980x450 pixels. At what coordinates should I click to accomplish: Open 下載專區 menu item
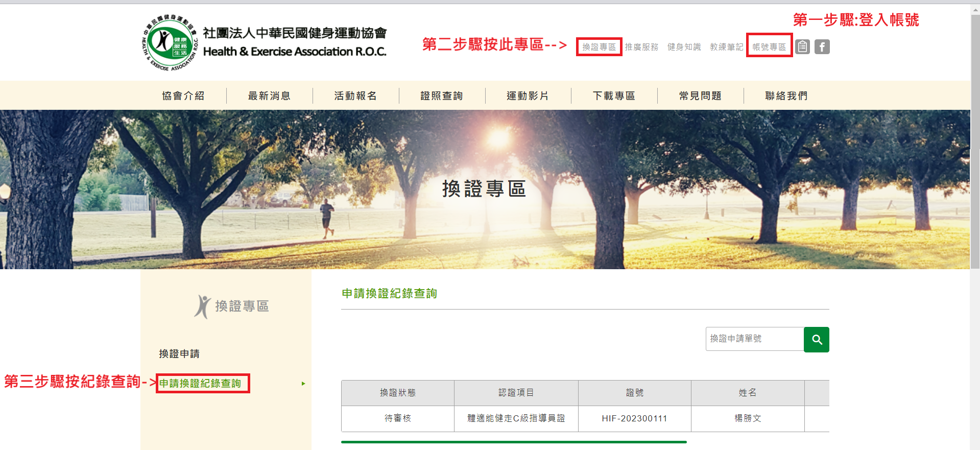tap(614, 96)
